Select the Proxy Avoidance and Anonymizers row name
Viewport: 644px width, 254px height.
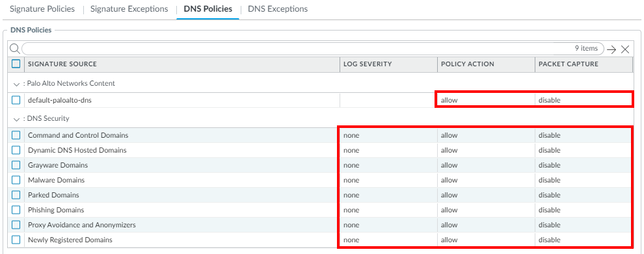[x=82, y=225]
